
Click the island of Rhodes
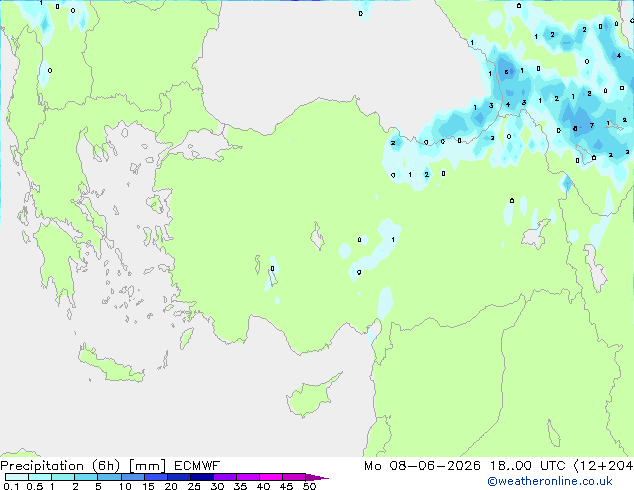[x=186, y=338]
